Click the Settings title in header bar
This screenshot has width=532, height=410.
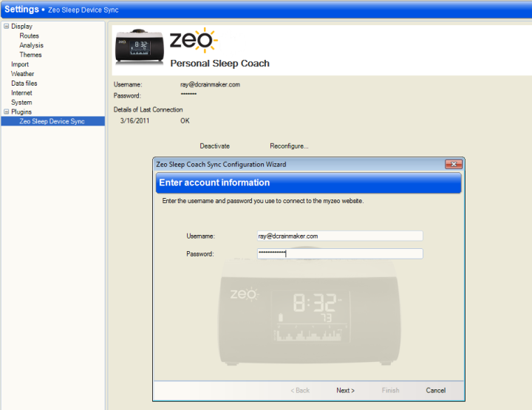[x=21, y=9]
